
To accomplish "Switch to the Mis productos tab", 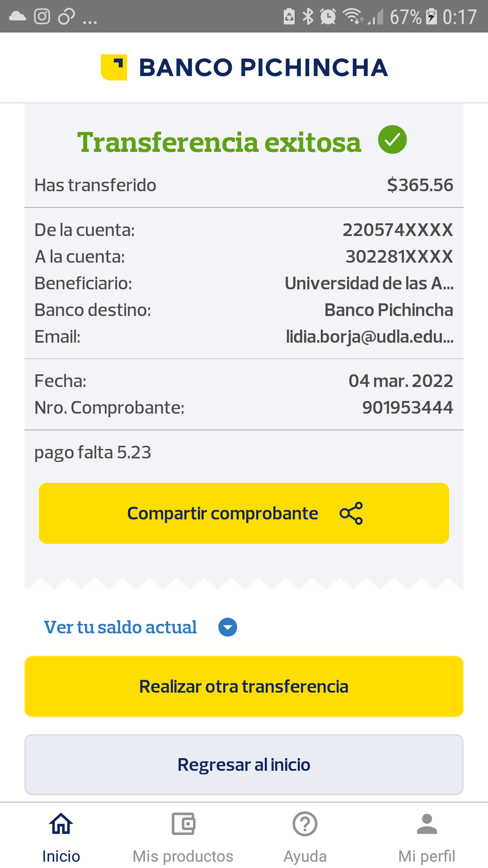I will (183, 856).
